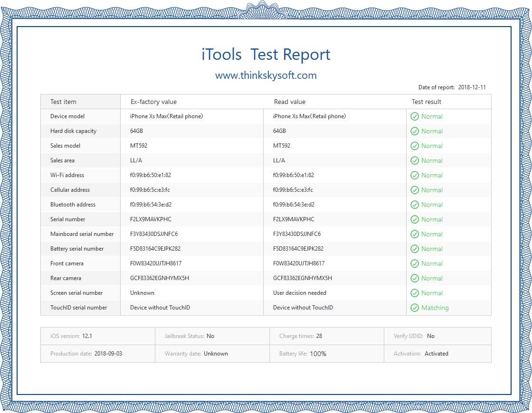Select the Charge times value 28
Image resolution: width=532 pixels, height=413 pixels.
coord(319,336)
